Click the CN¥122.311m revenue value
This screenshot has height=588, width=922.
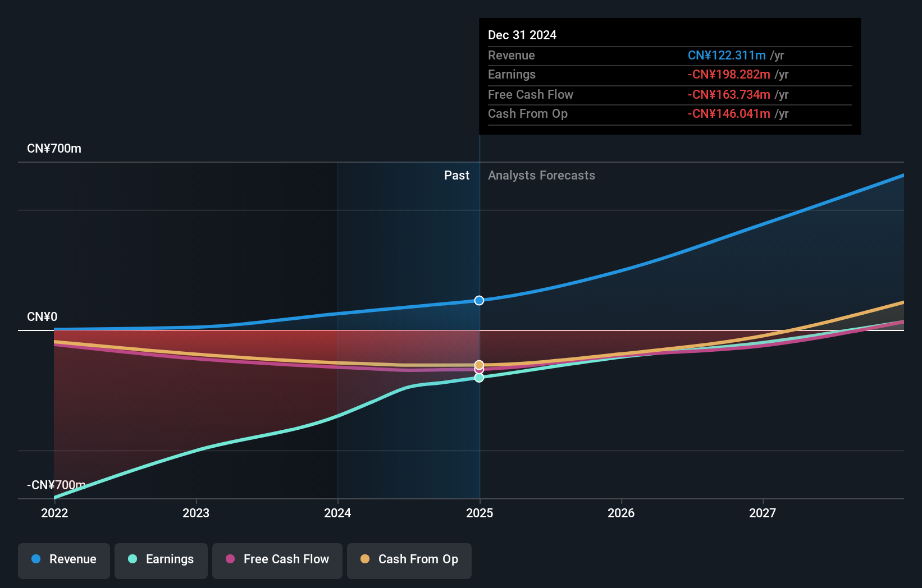pyautogui.click(x=727, y=56)
